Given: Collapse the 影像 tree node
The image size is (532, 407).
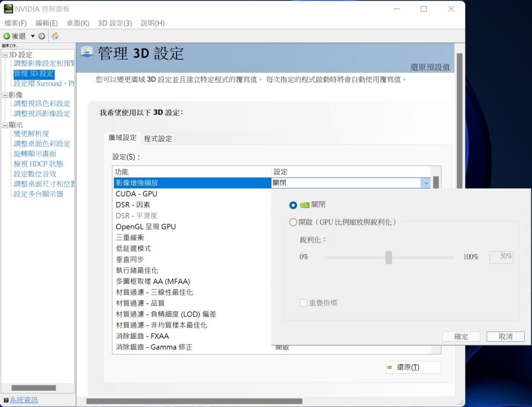Looking at the screenshot, I should click(x=5, y=95).
